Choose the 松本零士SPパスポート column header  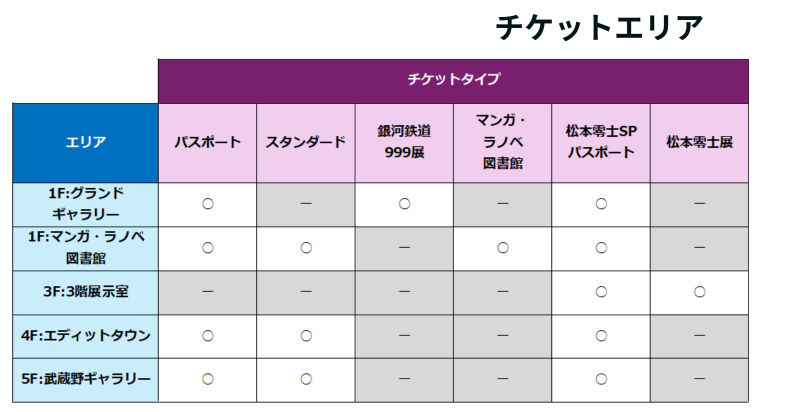601,143
